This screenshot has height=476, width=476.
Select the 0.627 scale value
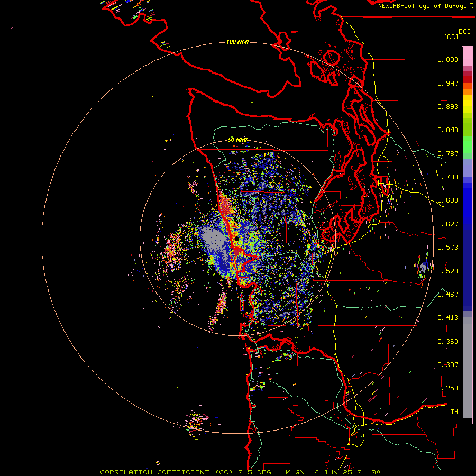(x=448, y=224)
